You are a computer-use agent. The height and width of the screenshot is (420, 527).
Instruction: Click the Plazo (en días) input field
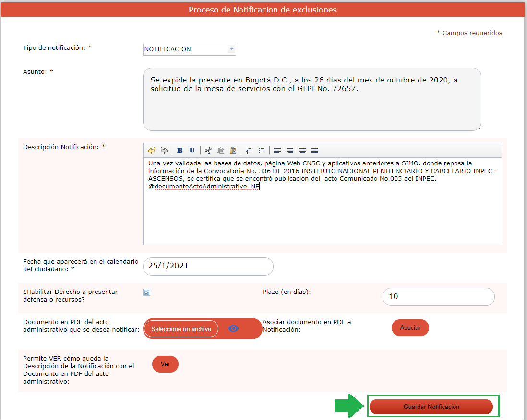pos(438,296)
